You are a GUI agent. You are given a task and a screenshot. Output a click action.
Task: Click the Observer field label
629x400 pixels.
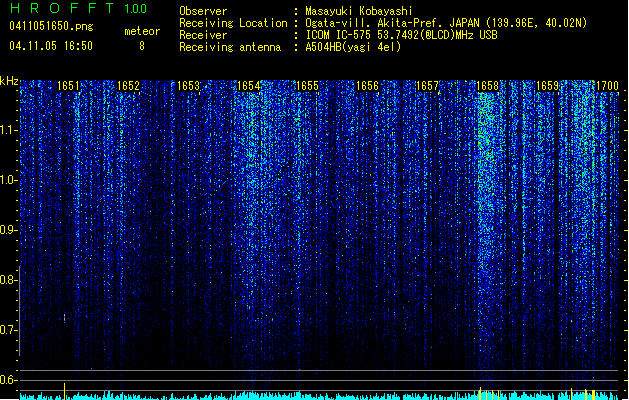[x=203, y=11]
